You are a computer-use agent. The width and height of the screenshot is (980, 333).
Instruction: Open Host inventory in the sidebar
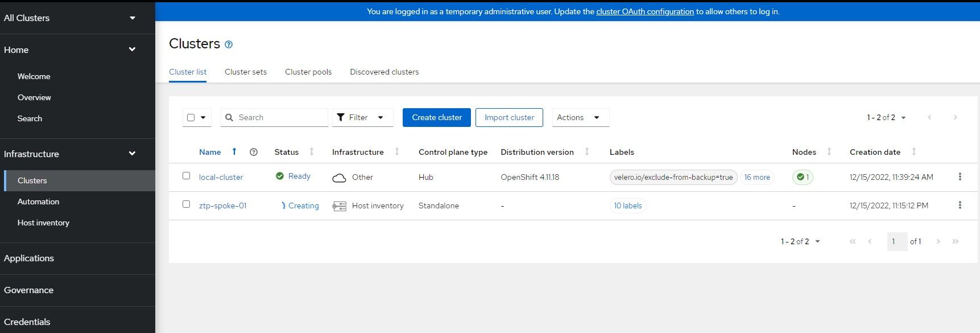coord(43,223)
